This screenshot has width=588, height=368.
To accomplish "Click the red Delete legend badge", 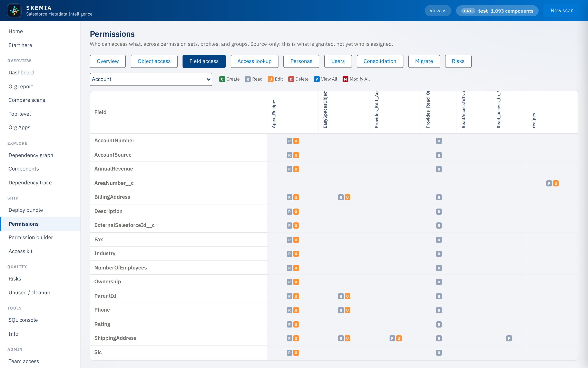I will [x=291, y=79].
